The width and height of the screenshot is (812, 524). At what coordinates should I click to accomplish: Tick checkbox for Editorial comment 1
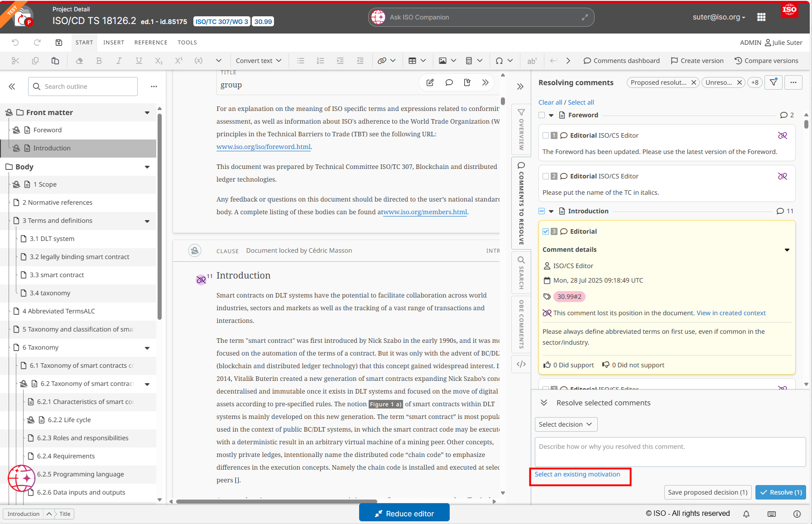pos(546,135)
